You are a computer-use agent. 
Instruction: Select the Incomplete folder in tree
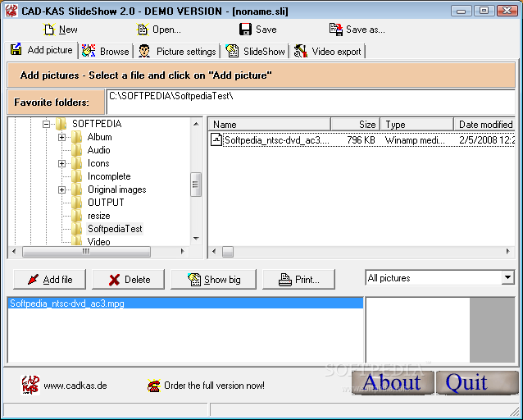109,176
